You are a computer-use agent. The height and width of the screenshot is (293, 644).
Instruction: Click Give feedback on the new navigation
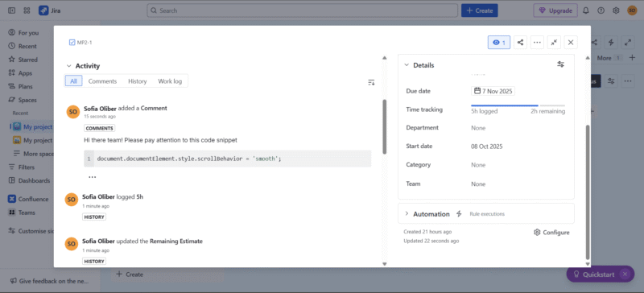point(49,281)
